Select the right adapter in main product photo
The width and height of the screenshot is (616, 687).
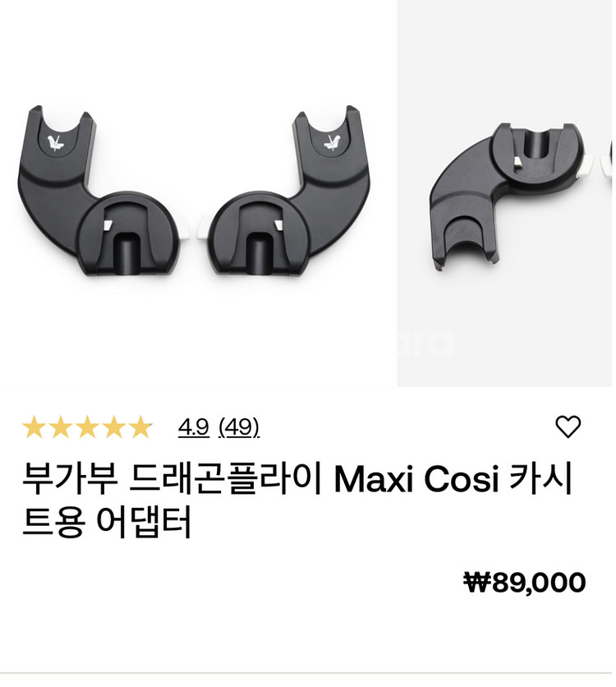(x=287, y=193)
